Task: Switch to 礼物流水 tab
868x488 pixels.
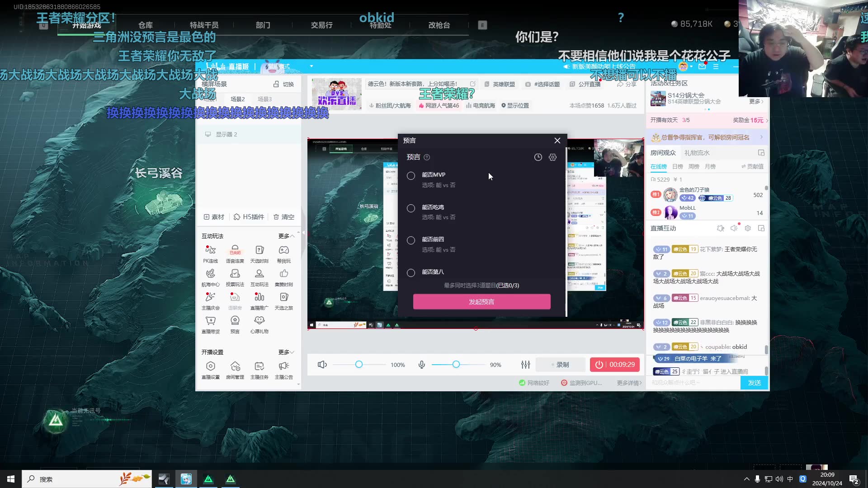Action: [x=697, y=153]
